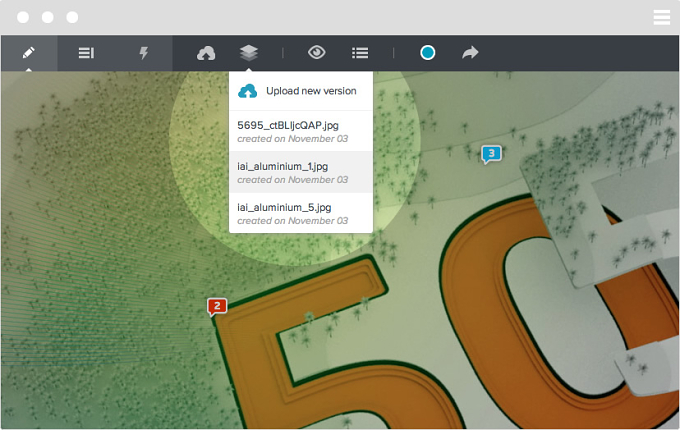680x430 pixels.
Task: Click the first window control dot
Action: (x=23, y=17)
